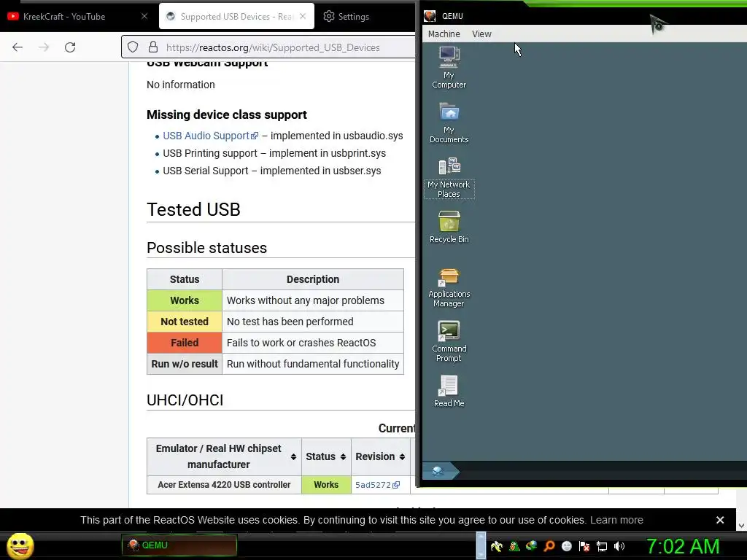Click the browser back arrow
Image resolution: width=747 pixels, height=560 pixels.
tap(18, 47)
